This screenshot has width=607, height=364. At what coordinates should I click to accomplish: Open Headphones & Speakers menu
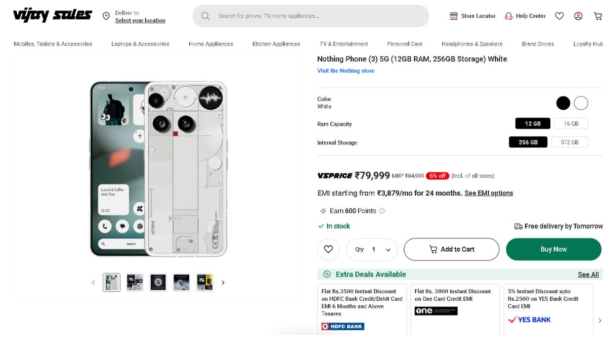tap(472, 44)
